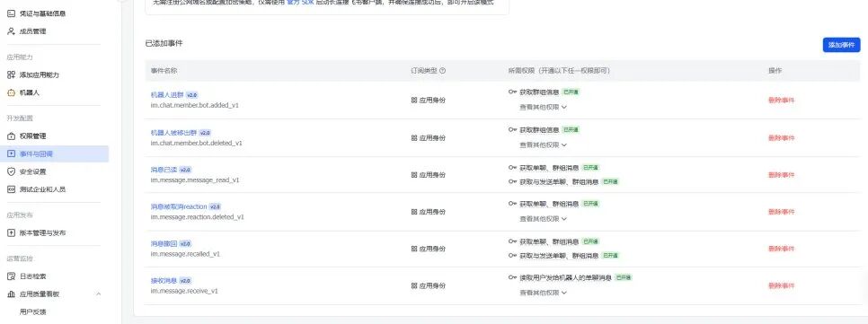Screen dimensions: 868x324
Task: Click the 测试企业和人员 icon
Action: [11, 189]
